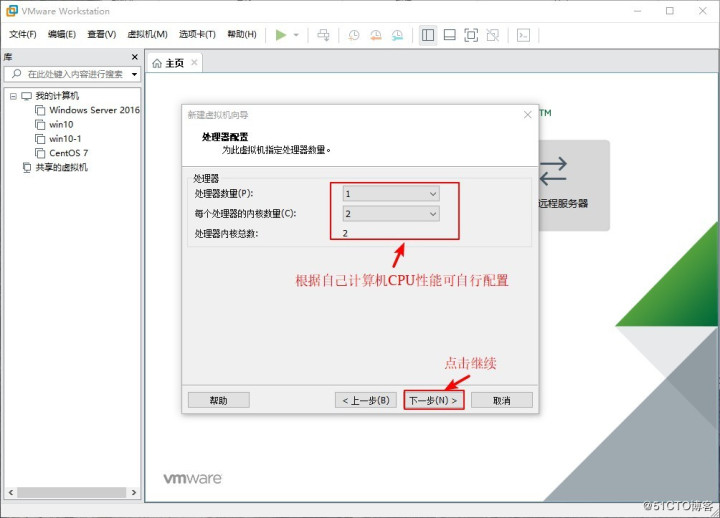Viewport: 720px width, 518px height.
Task: Click the home icon on 主页 tab
Action: coord(157,63)
